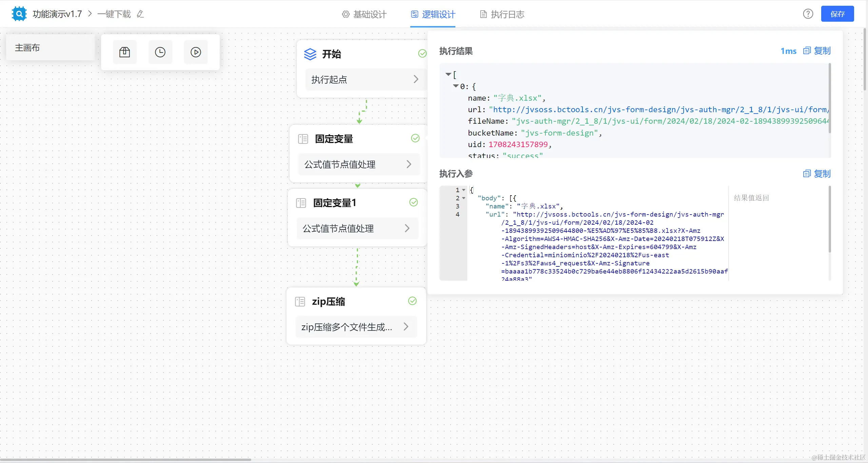Click the 开始 node layers icon
Screen dimensions: 868x463
[x=310, y=54]
